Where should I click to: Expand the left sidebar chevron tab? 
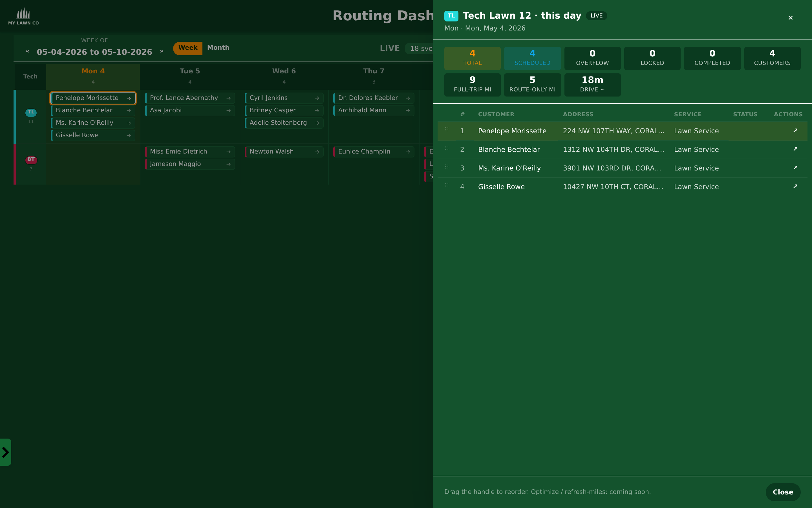(5, 452)
